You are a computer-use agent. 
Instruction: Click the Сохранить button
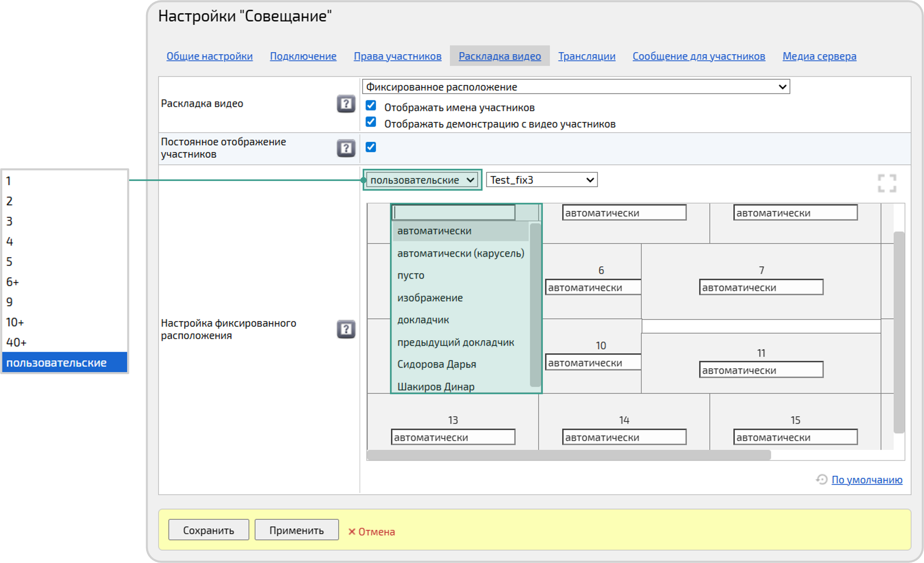click(208, 530)
